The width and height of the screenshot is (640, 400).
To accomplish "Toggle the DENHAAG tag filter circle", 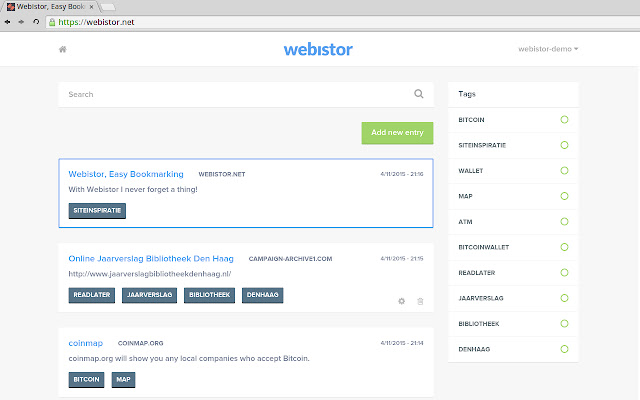I will coord(564,349).
